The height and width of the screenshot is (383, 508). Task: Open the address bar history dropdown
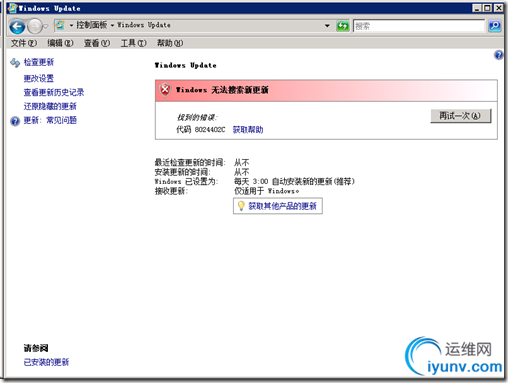tap(327, 26)
